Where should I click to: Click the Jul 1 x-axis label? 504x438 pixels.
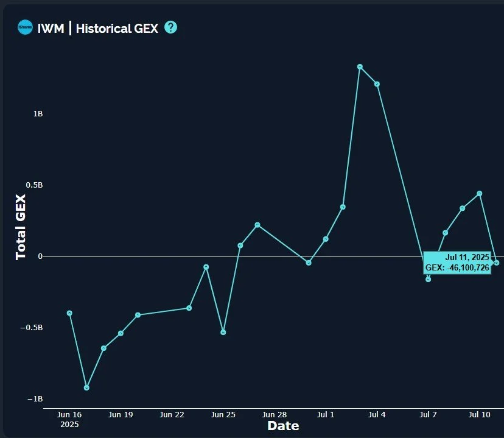point(326,414)
